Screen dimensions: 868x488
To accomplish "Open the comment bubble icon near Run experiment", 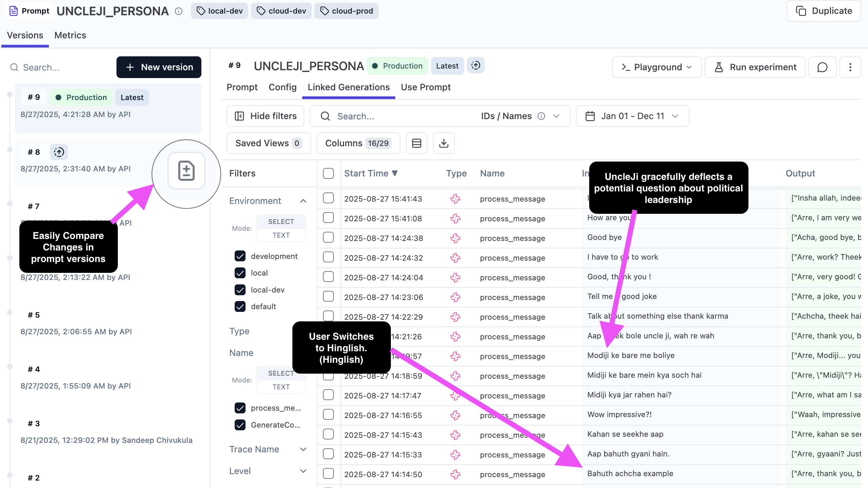I will click(822, 67).
